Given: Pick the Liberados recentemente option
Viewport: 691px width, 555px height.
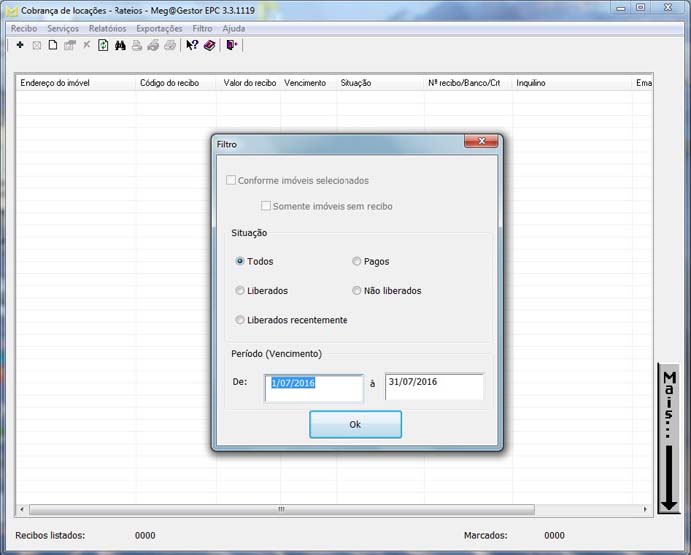Looking at the screenshot, I should [240, 320].
